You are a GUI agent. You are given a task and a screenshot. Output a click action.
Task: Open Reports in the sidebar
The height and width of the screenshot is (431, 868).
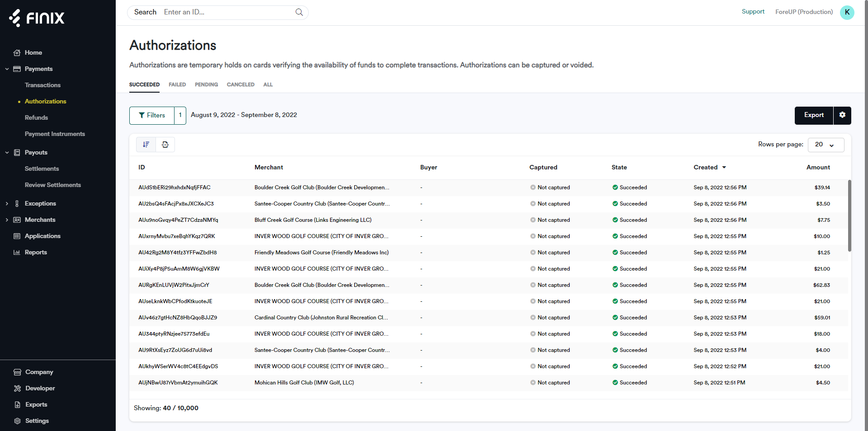(36, 253)
